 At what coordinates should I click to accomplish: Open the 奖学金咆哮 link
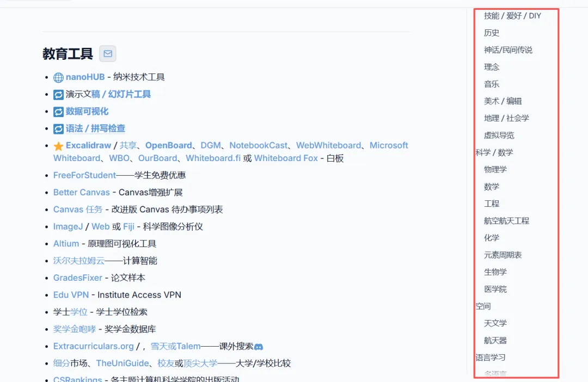tap(75, 329)
